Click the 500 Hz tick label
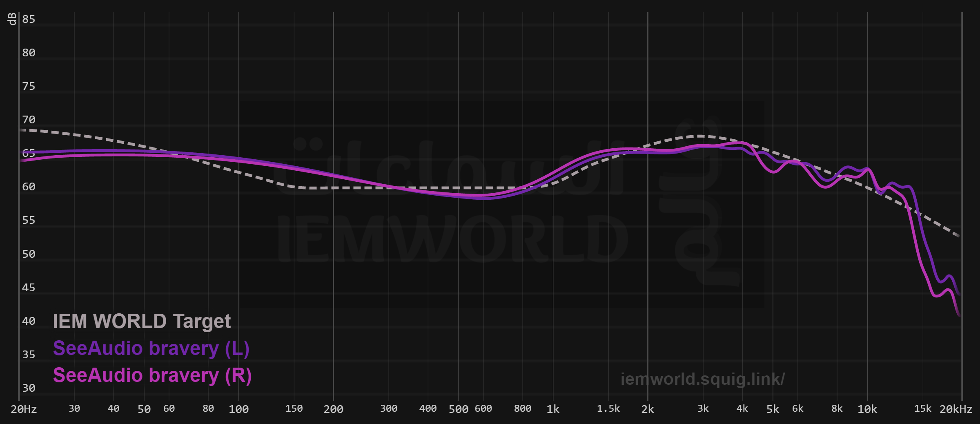 coord(458,409)
